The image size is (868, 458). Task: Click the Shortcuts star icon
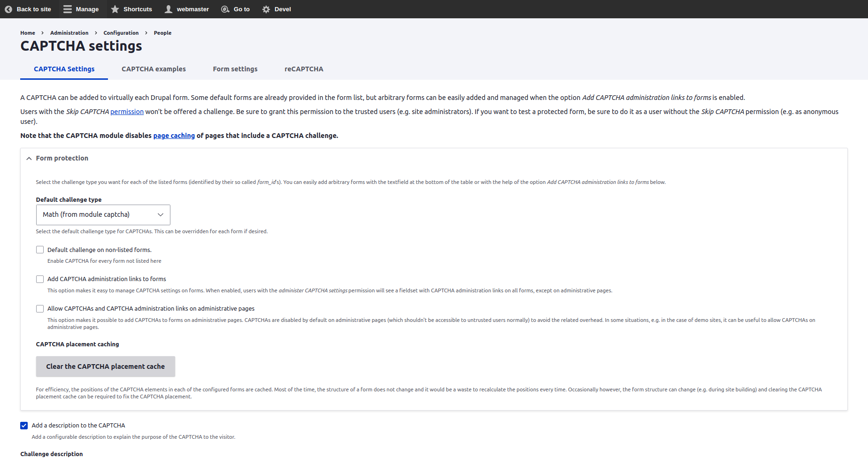click(x=115, y=9)
